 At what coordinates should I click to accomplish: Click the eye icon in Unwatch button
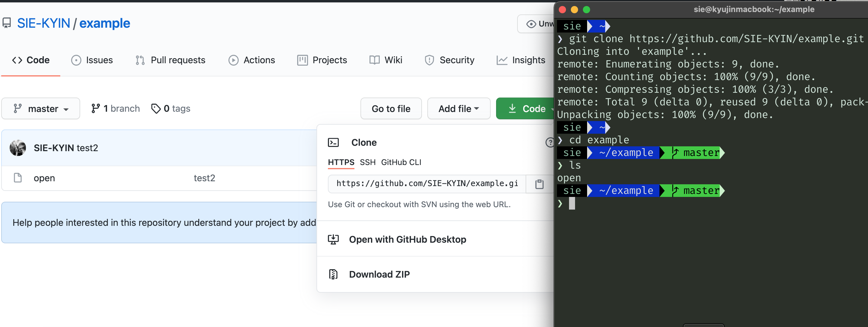pyautogui.click(x=531, y=24)
